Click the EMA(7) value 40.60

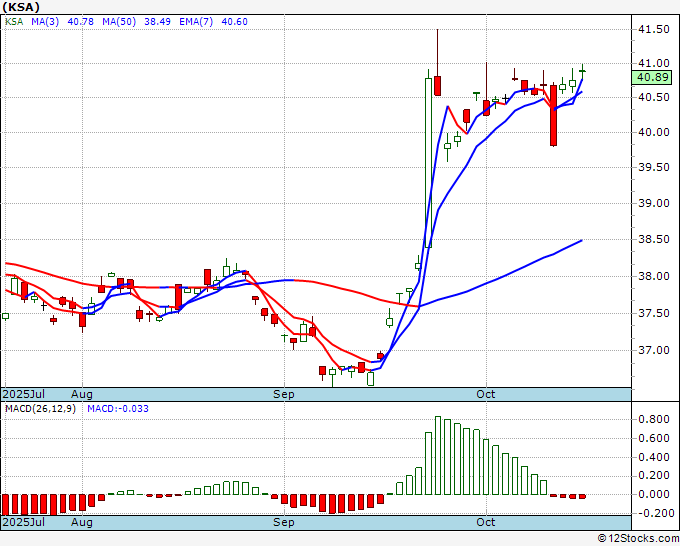(x=234, y=21)
